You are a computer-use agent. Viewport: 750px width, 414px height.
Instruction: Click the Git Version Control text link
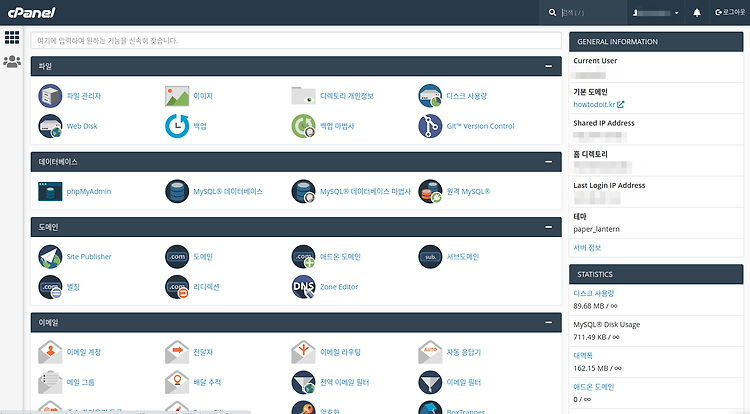click(x=480, y=126)
